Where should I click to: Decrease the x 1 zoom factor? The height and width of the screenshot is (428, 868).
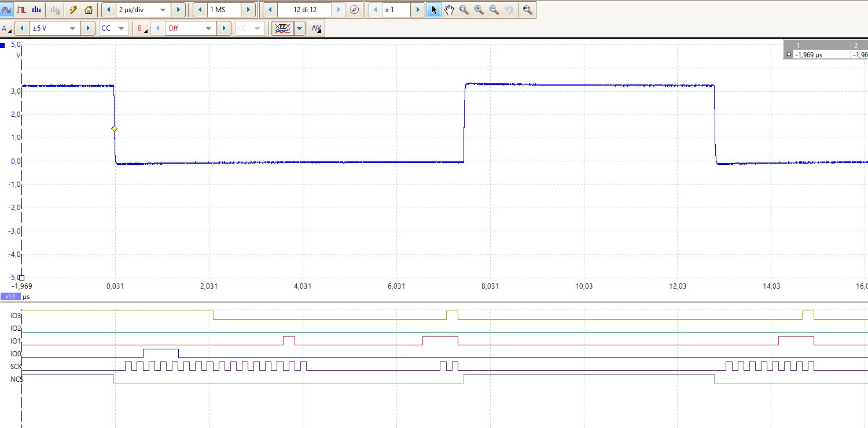tap(375, 10)
